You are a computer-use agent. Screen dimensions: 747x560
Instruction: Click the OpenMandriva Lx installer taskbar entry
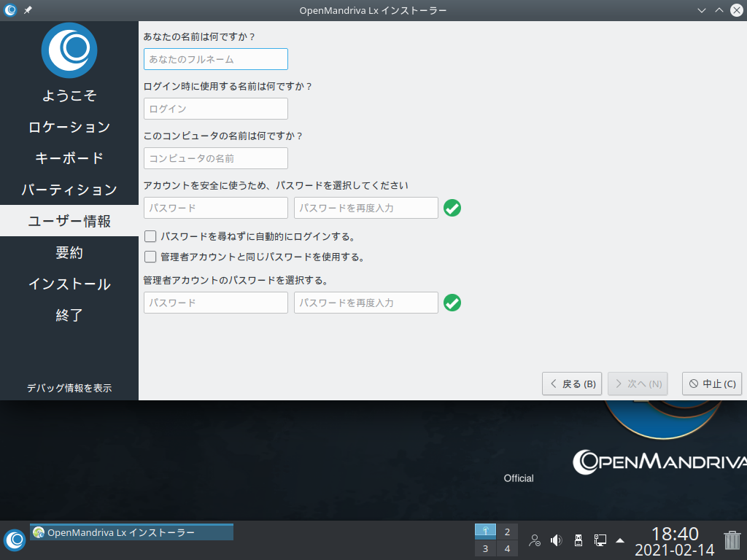131,532
